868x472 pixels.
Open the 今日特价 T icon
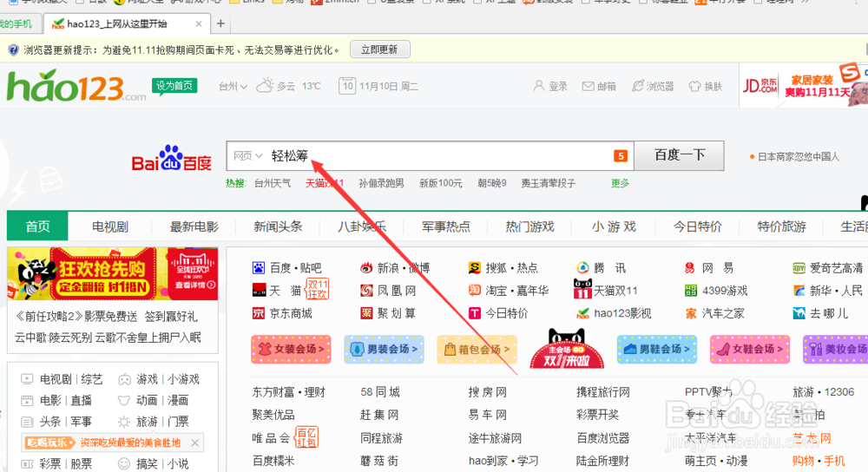pyautogui.click(x=475, y=313)
